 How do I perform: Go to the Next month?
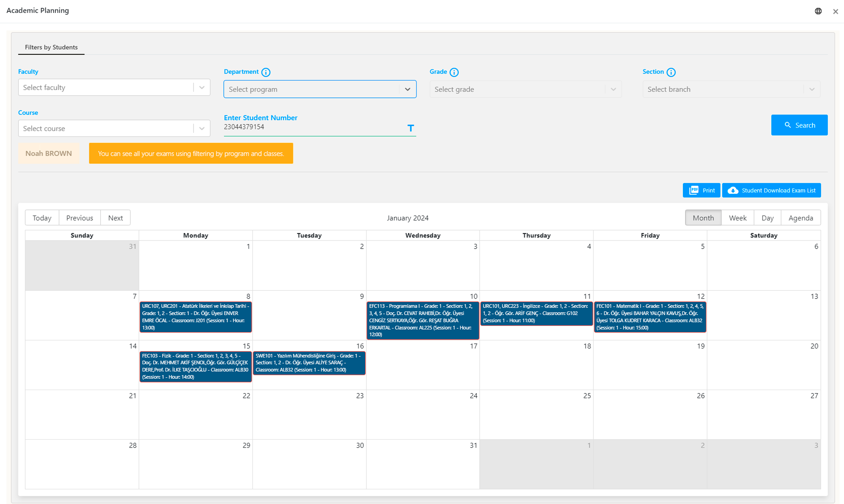[115, 218]
